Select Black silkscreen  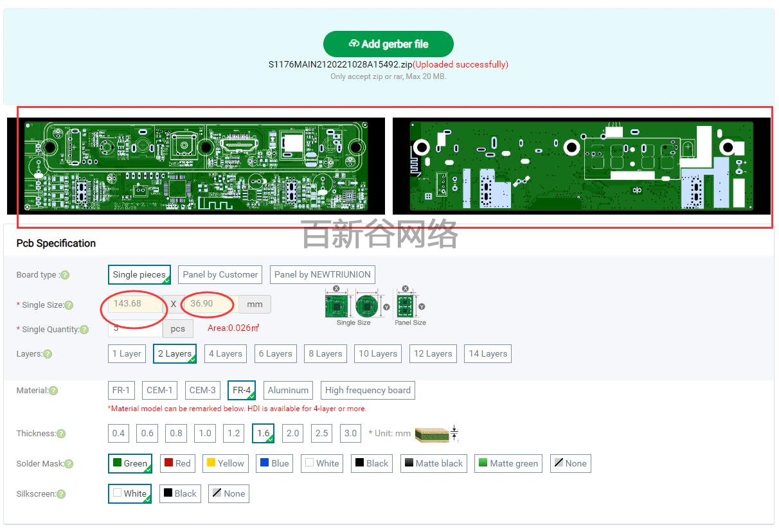(179, 493)
